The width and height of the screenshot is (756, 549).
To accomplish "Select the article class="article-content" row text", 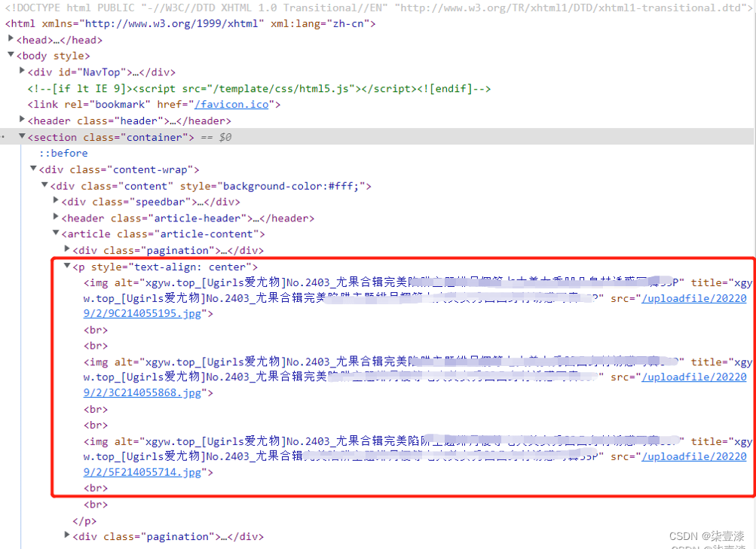I will click(163, 234).
